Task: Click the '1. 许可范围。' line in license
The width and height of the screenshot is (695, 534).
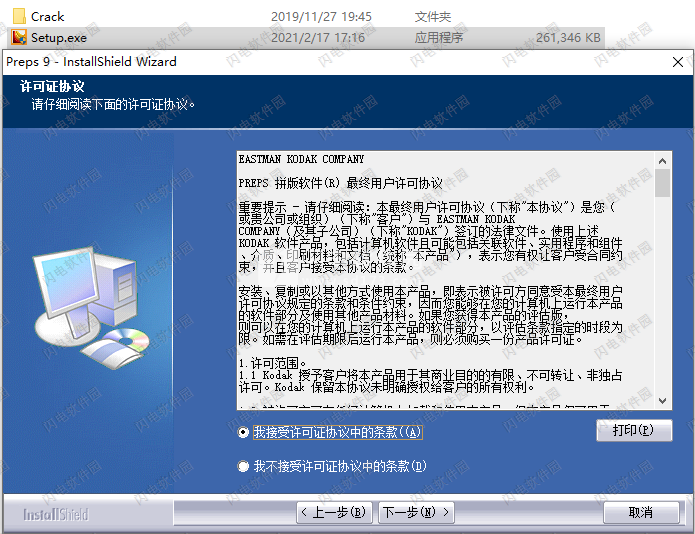Action: (x=272, y=363)
